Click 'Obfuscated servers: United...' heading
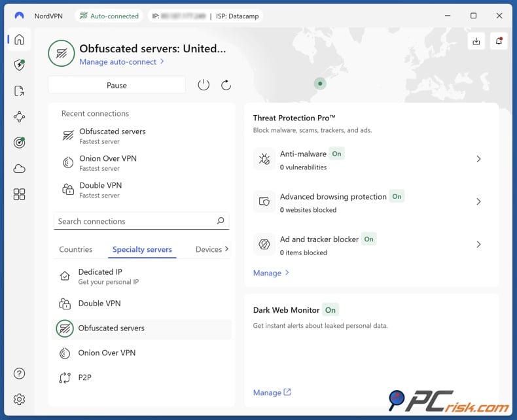 [152, 48]
